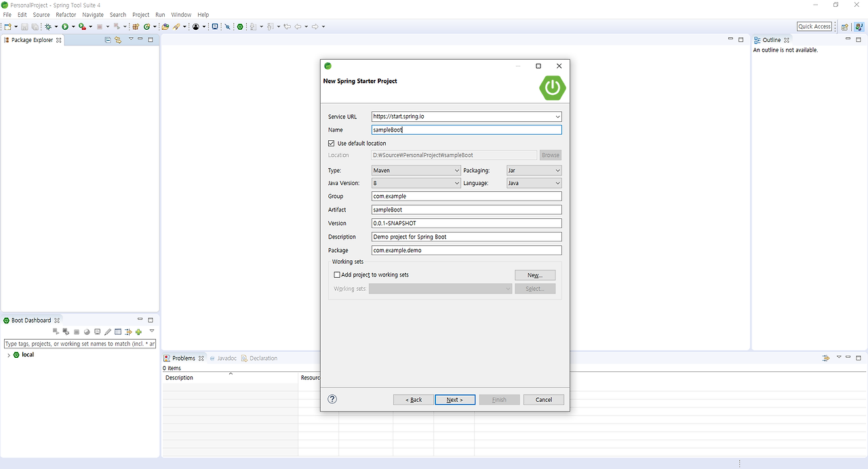Click the New... working set button

[x=535, y=275]
